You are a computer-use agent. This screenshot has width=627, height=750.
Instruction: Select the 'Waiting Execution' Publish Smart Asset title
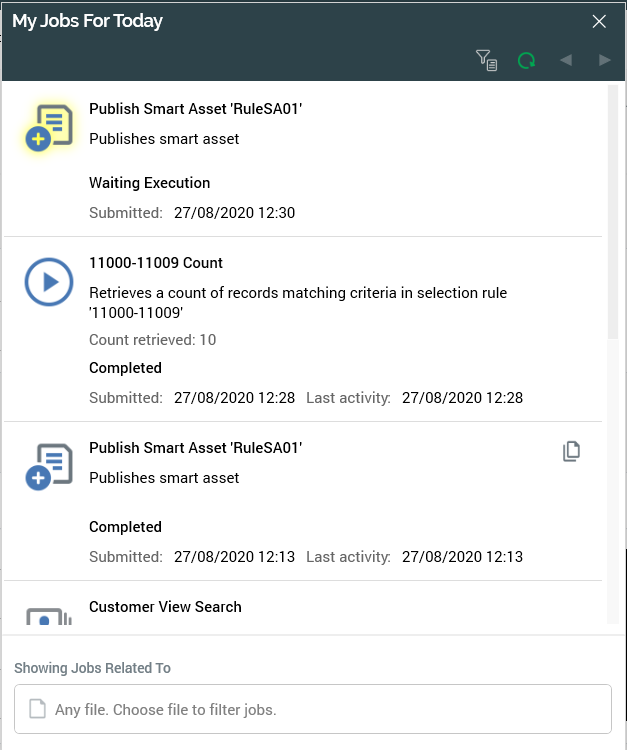click(195, 109)
